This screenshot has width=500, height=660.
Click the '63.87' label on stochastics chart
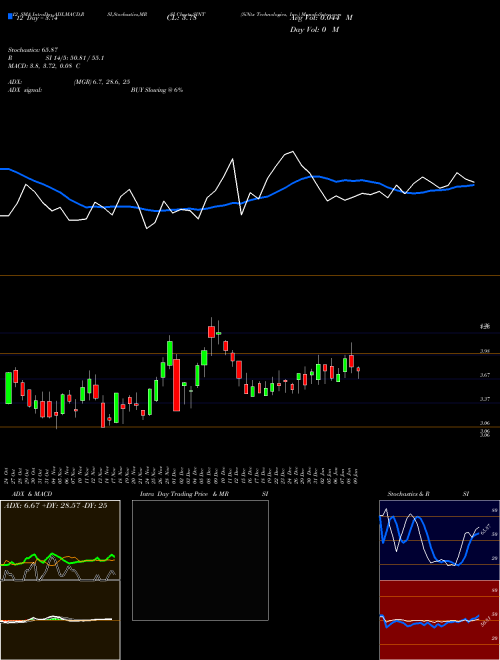point(485,529)
